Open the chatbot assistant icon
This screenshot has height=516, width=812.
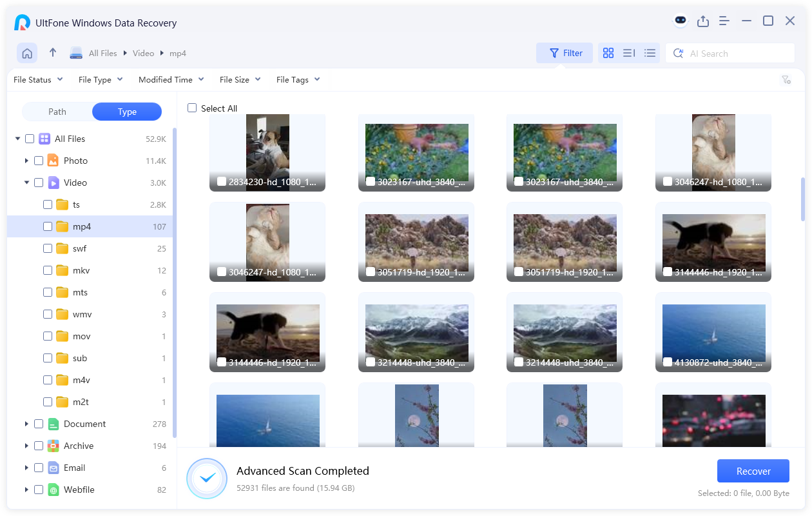(x=681, y=21)
